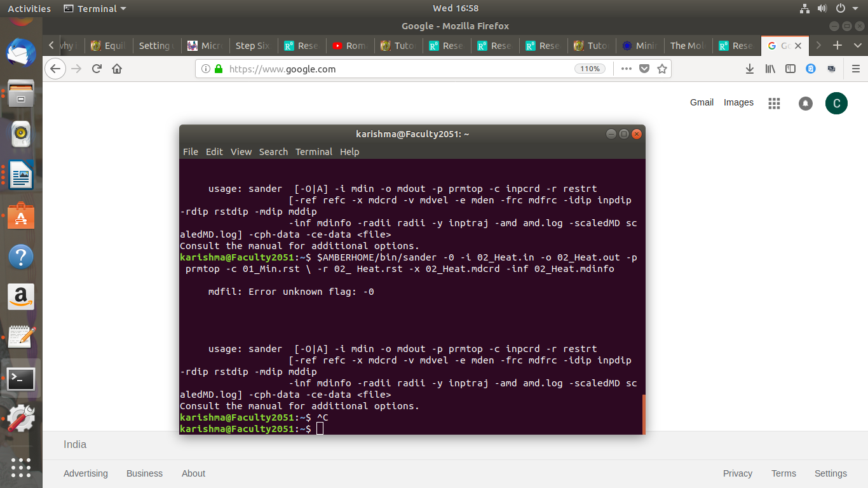Show Google notifications bell
This screenshot has width=868, height=488.
(x=806, y=103)
